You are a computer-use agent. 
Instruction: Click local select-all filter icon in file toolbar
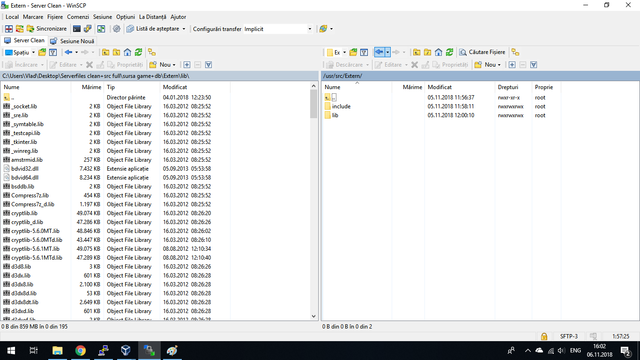click(209, 65)
